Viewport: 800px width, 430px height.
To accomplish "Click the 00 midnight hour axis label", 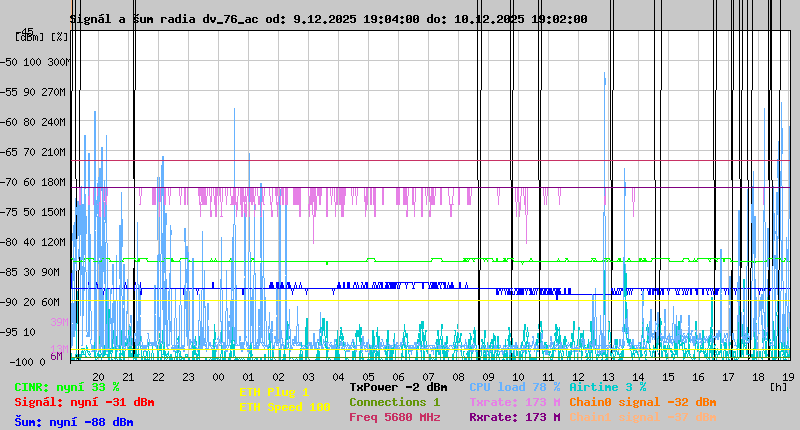I will (218, 376).
